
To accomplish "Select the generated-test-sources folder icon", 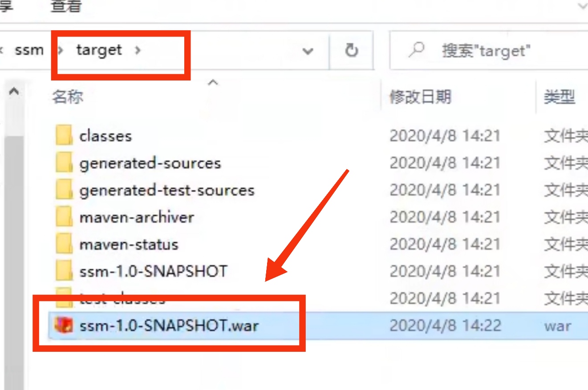I will point(64,190).
